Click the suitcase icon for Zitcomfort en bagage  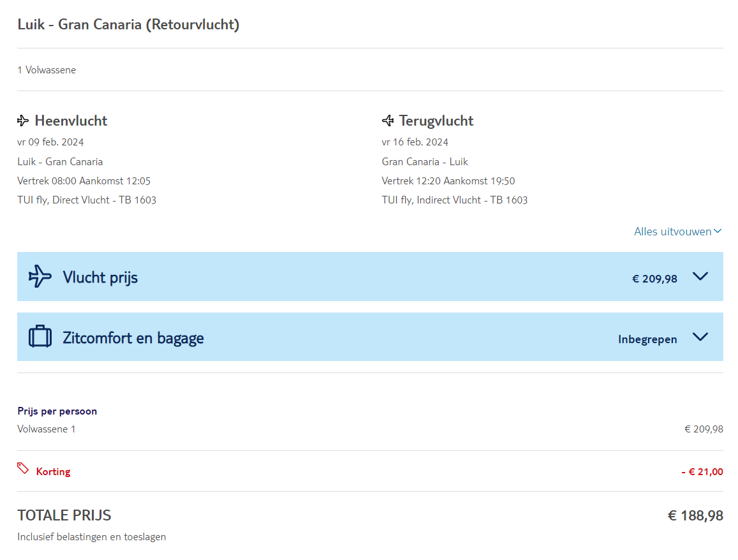[x=40, y=337]
